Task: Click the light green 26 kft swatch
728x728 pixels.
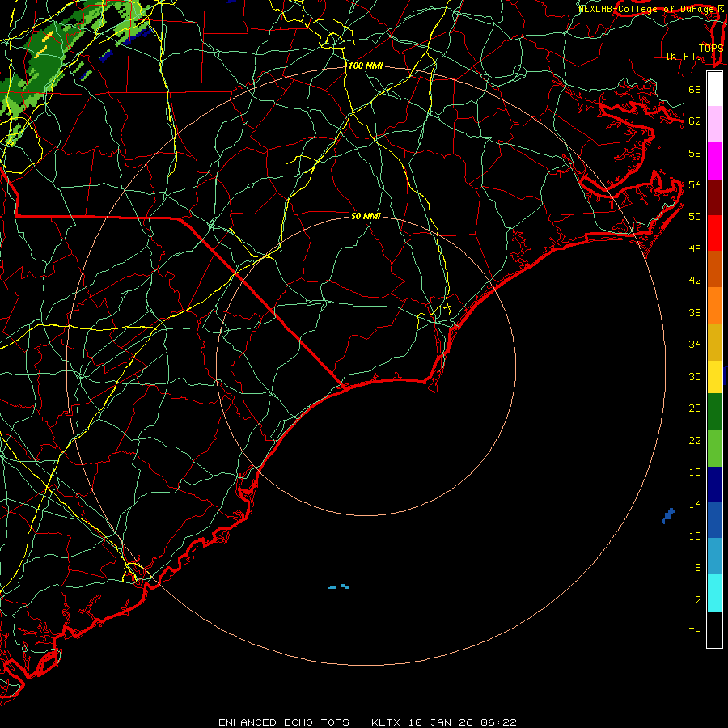Action: (x=714, y=447)
